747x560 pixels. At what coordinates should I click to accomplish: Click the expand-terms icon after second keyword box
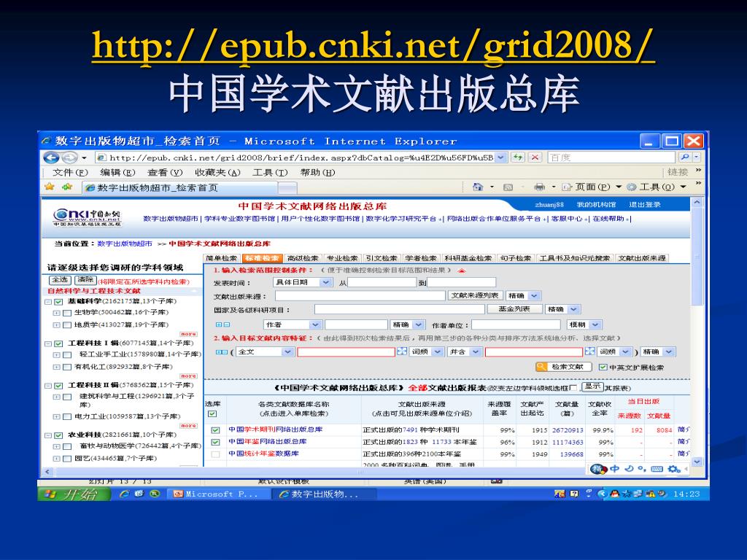(x=589, y=351)
